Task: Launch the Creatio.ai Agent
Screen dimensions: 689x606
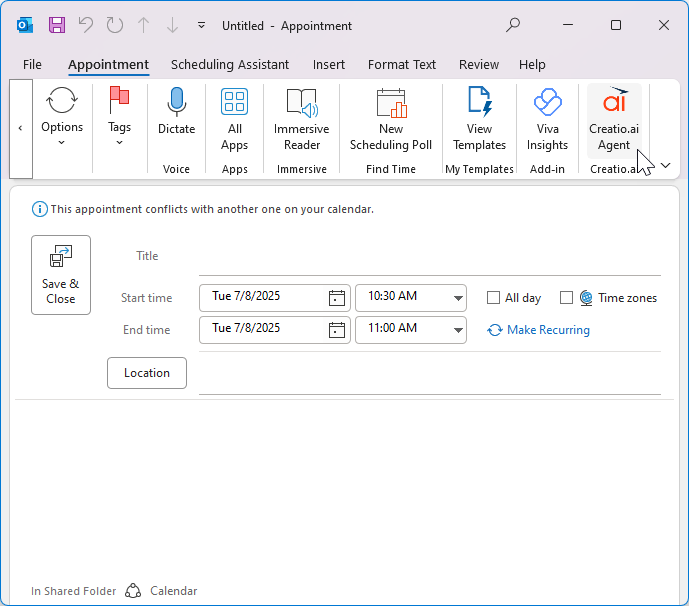Action: click(x=614, y=119)
